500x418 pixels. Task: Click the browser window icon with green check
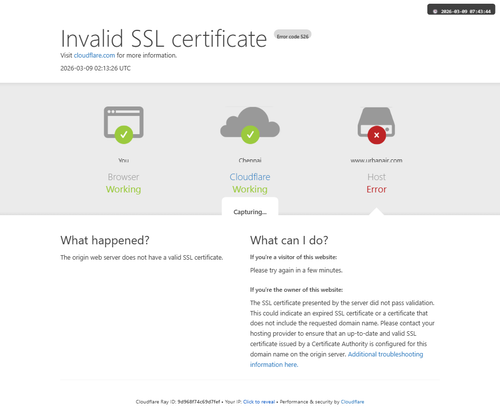coord(124,125)
